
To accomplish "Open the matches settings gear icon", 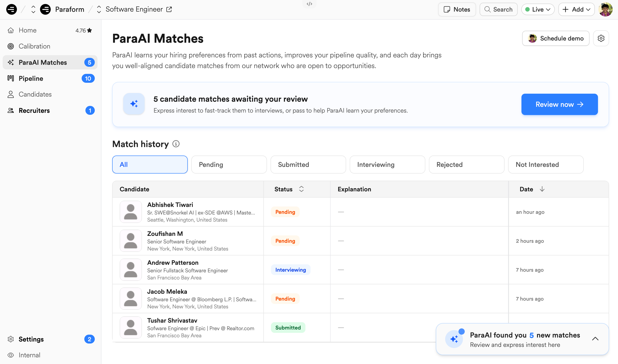I will pos(601,38).
